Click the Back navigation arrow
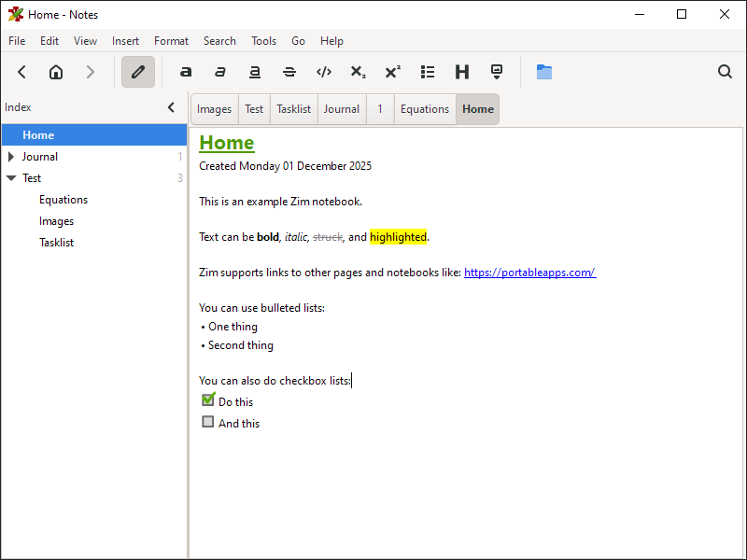Viewport: 747px width, 560px height. coord(22,72)
